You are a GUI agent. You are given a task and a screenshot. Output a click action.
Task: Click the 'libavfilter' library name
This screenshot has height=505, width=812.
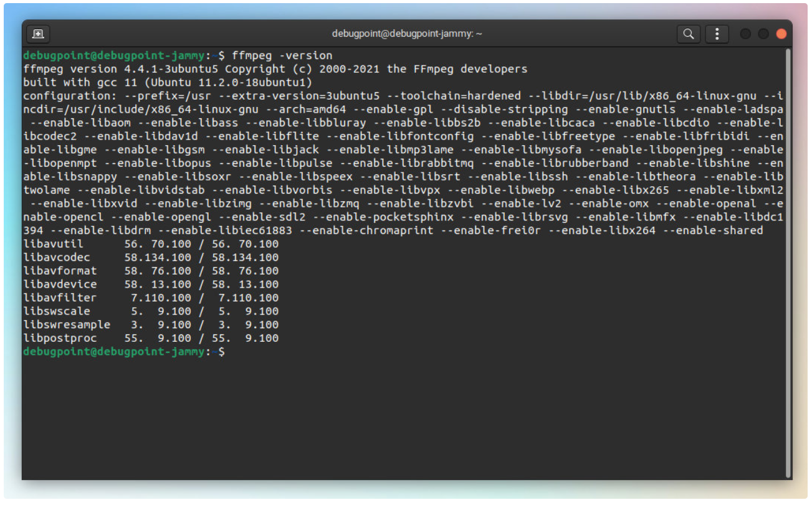(60, 298)
